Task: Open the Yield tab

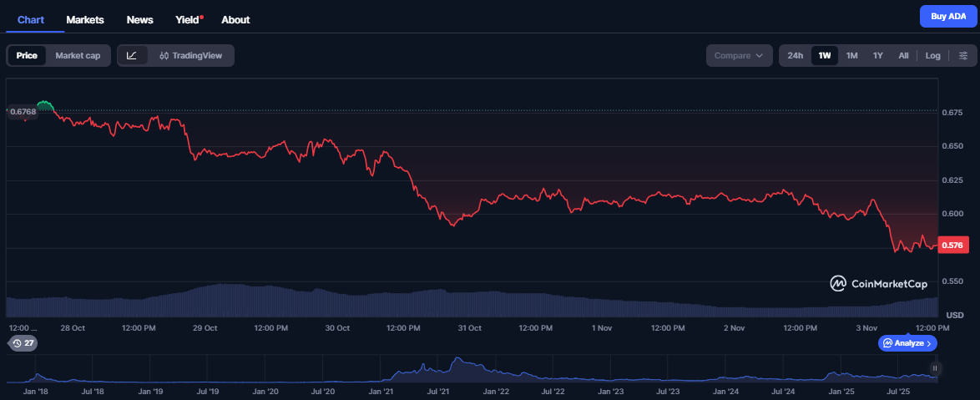Action: pos(188,19)
